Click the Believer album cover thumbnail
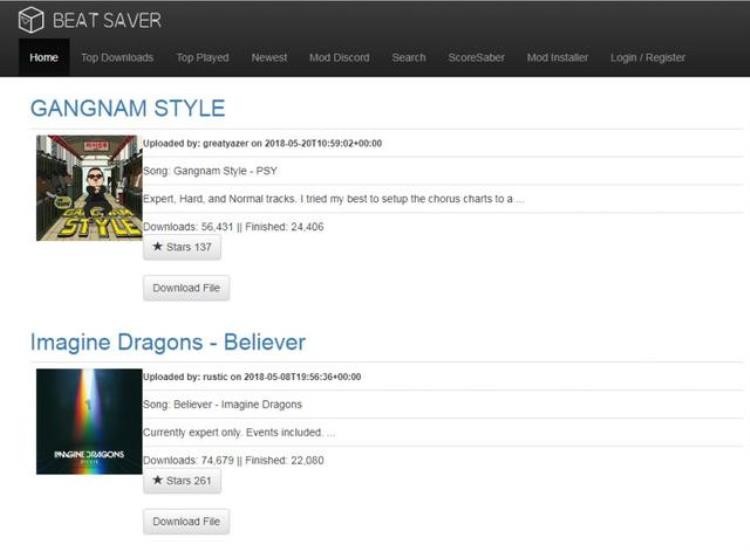Viewport: 750px width, 551px height. pyautogui.click(x=88, y=421)
